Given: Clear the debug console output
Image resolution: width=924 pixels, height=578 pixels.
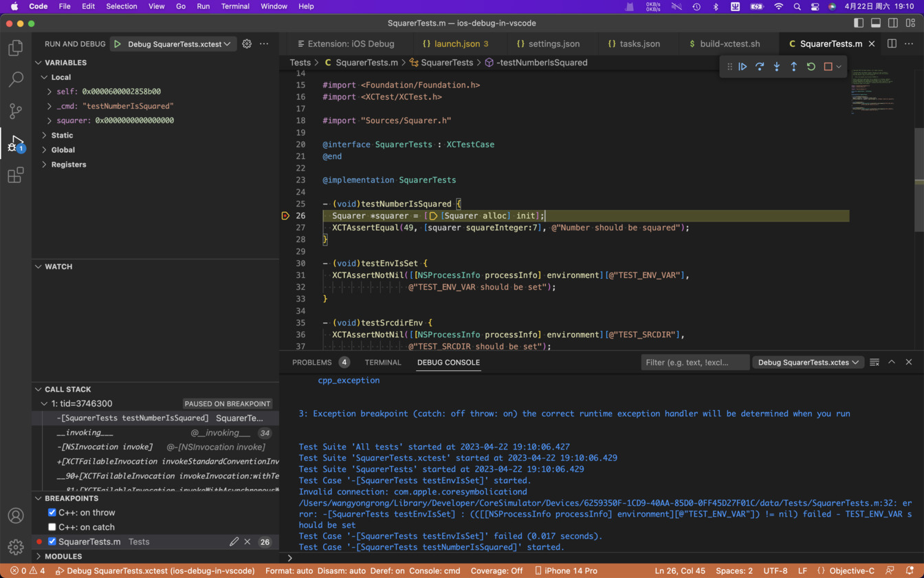Looking at the screenshot, I should (x=874, y=362).
